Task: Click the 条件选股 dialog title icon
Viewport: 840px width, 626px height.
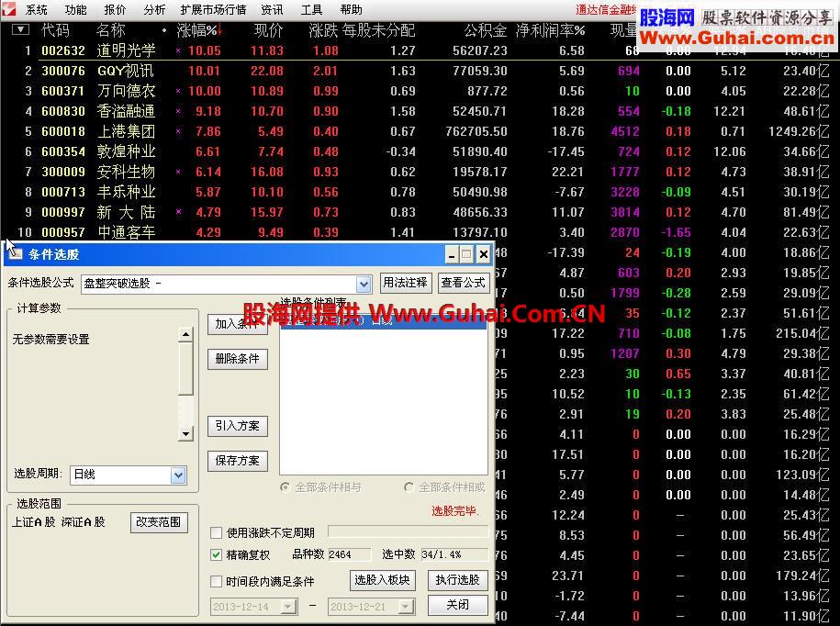Action: 15,254
